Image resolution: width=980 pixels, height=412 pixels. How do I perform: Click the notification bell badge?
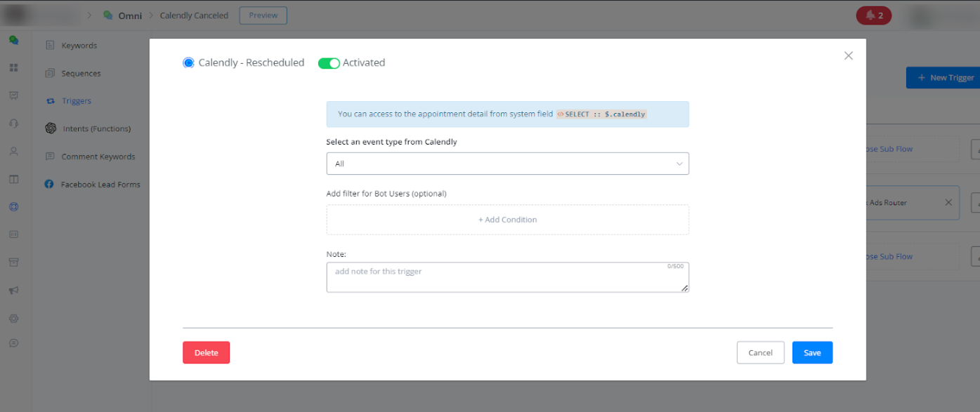(874, 15)
